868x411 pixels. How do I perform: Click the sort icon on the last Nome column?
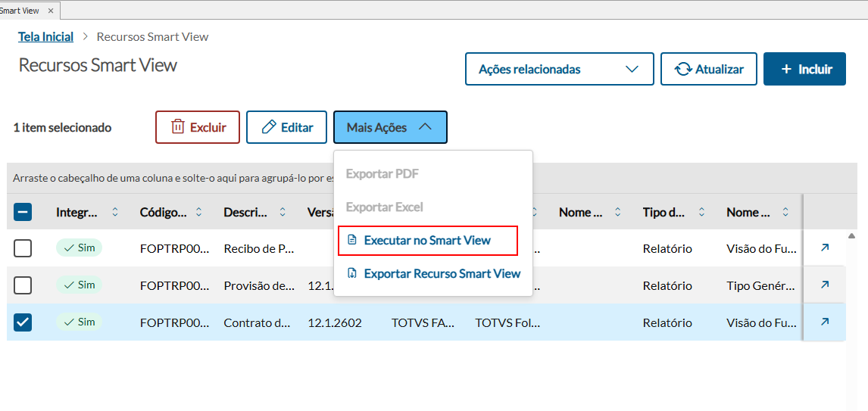coord(785,213)
